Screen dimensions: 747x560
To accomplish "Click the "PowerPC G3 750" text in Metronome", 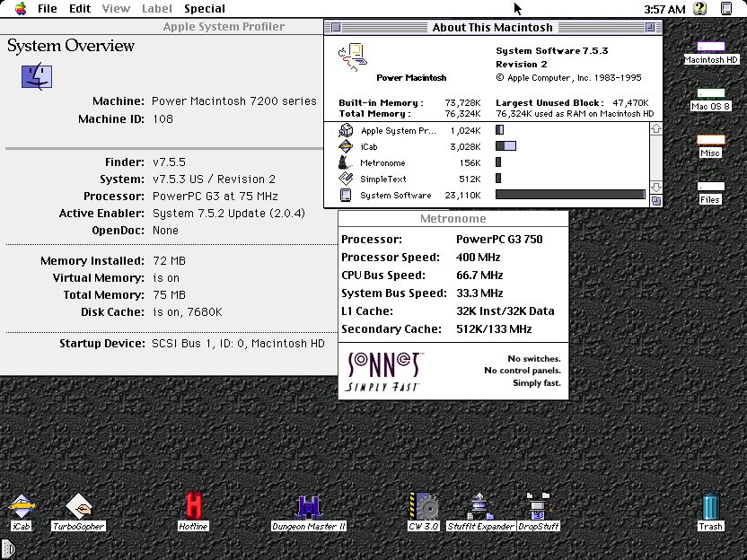I will pyautogui.click(x=499, y=239).
